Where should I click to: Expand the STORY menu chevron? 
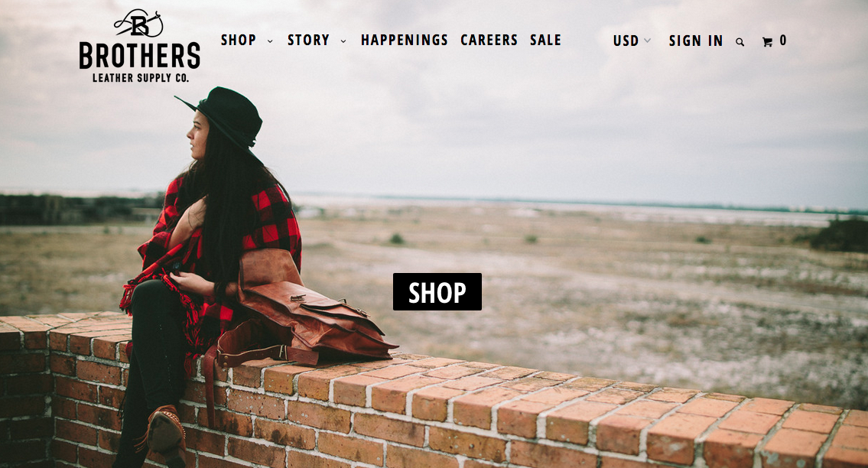(343, 41)
